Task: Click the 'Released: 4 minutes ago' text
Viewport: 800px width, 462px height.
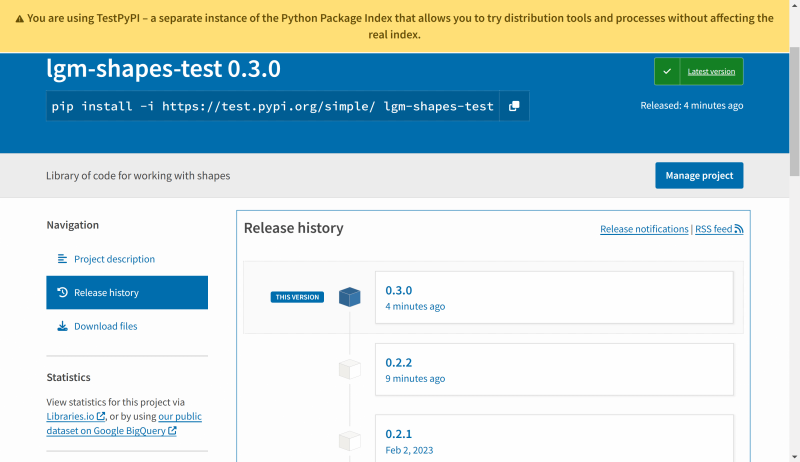Action: [692, 106]
